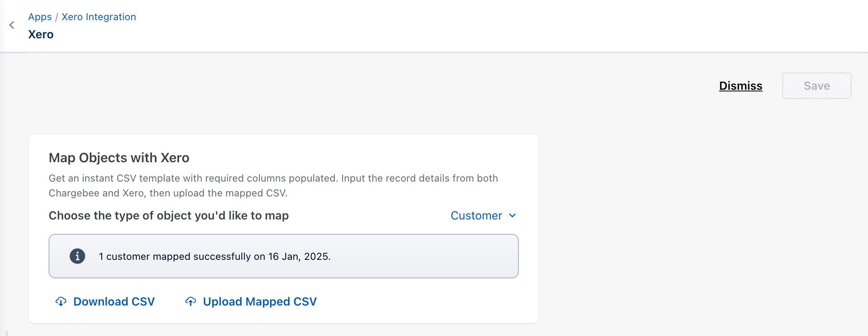Click the '16 Jan, 2025' date text
This screenshot has width=868, height=336.
tap(299, 257)
